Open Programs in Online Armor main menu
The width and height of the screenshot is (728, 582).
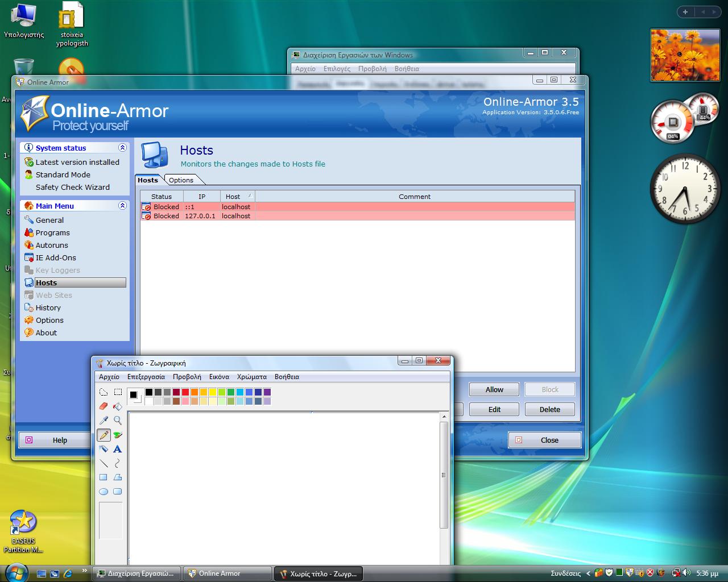tap(52, 232)
